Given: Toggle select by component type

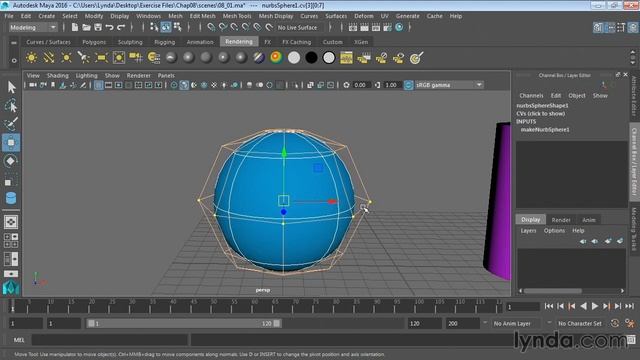Looking at the screenshot, I should pyautogui.click(x=177, y=27).
